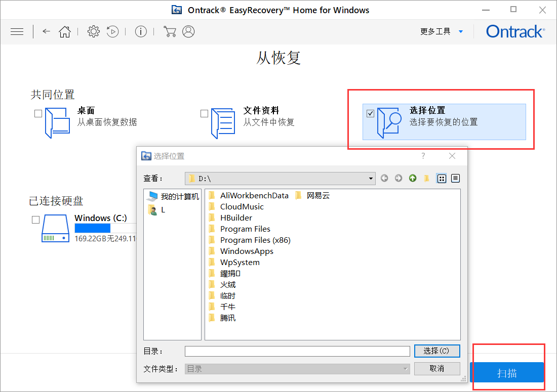
Task: Open the 查看 path dropdown showing D:\
Action: pyautogui.click(x=280, y=179)
